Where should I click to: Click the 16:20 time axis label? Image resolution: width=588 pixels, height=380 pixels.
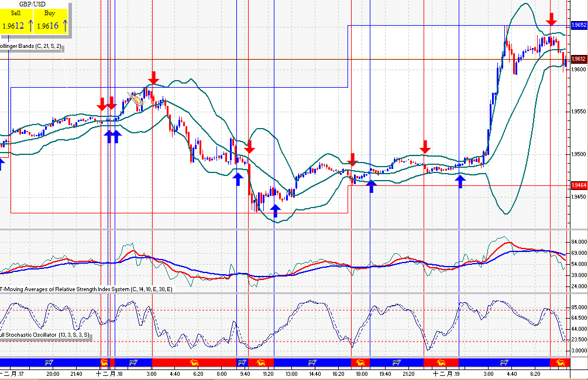click(x=338, y=374)
